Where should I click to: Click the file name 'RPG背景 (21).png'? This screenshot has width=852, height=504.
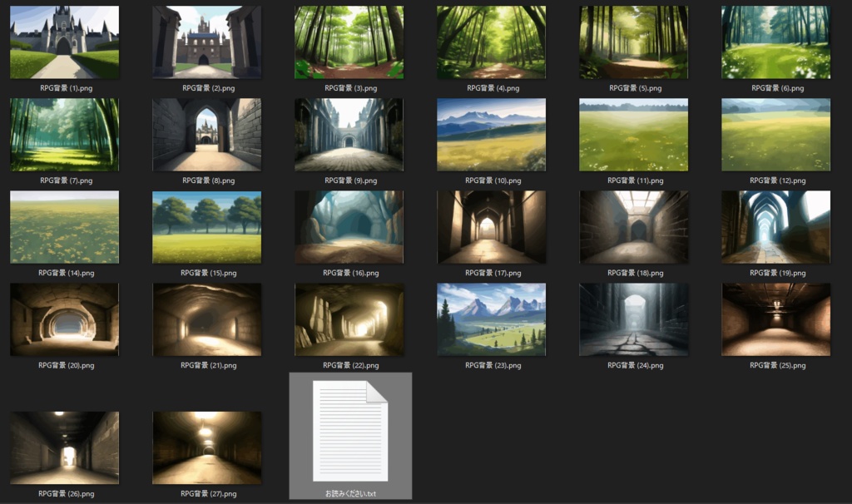tap(209, 365)
